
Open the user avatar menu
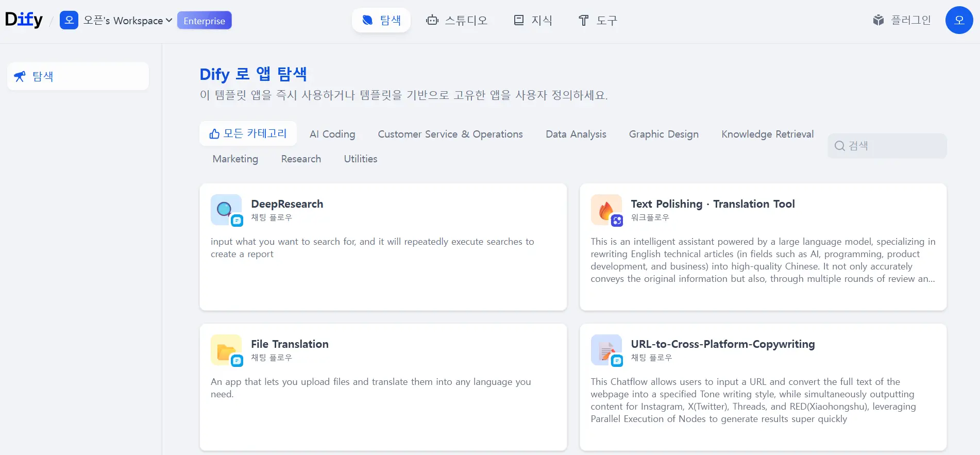(958, 20)
